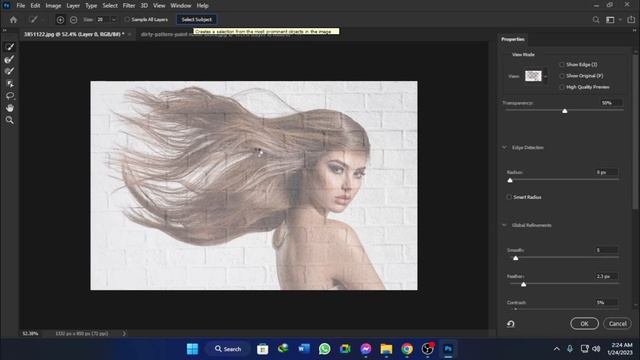The image size is (640, 360).
Task: Click the zoom percentage in status bar
Action: point(30,333)
